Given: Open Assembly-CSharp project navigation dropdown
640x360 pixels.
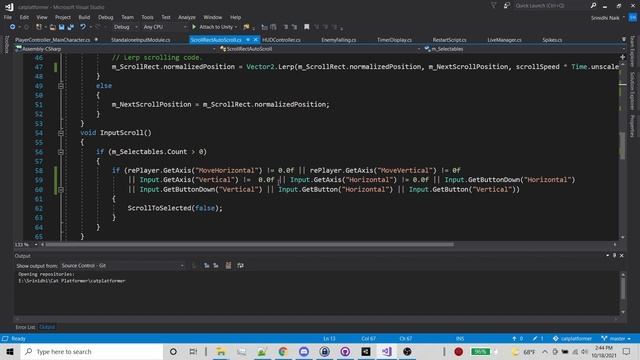Looking at the screenshot, I should [115, 49].
